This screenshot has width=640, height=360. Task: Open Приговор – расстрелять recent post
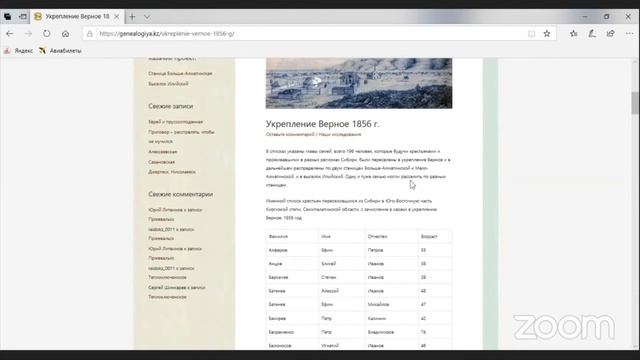tap(181, 137)
